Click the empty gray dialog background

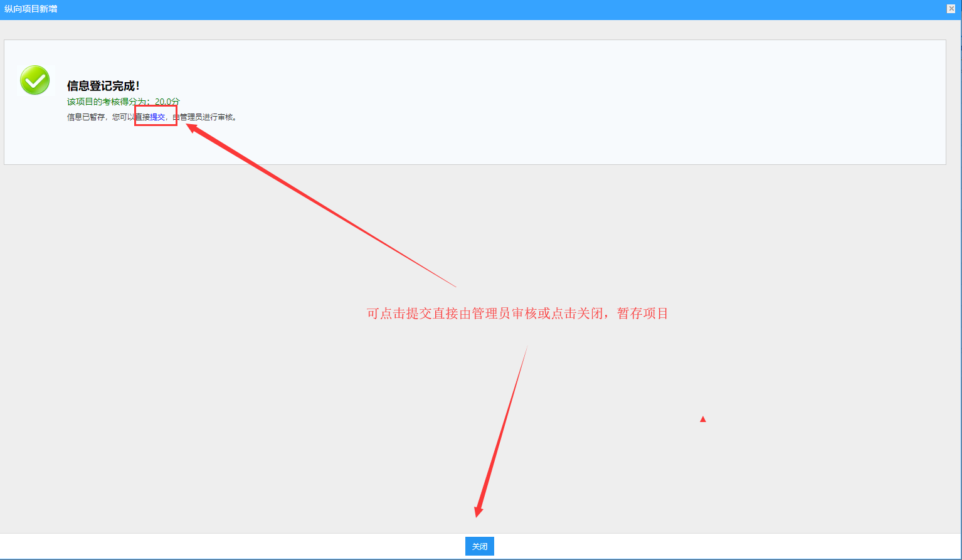point(251,376)
